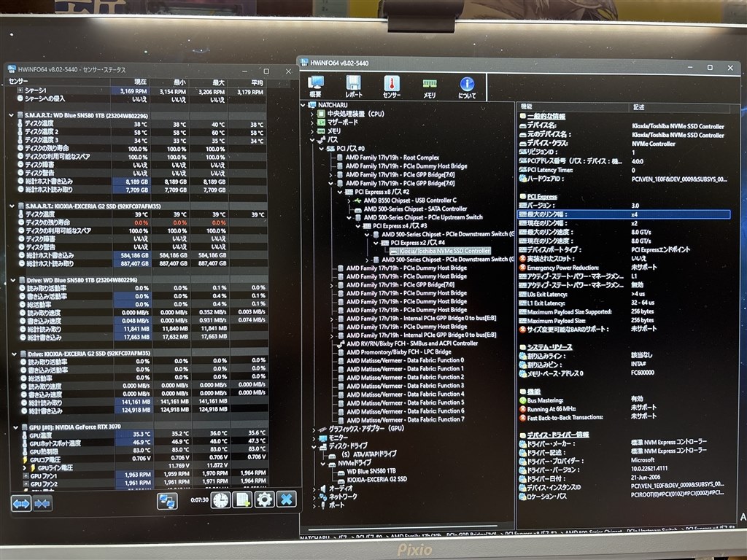747x560 pixels.
Task: Select the Bus Mastering property row
Action: [x=624, y=400]
